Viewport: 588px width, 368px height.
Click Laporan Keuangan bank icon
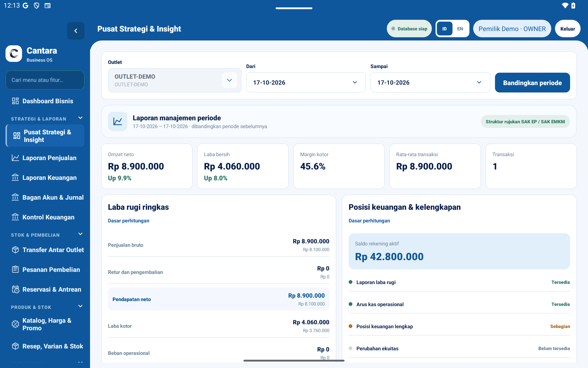coord(15,178)
